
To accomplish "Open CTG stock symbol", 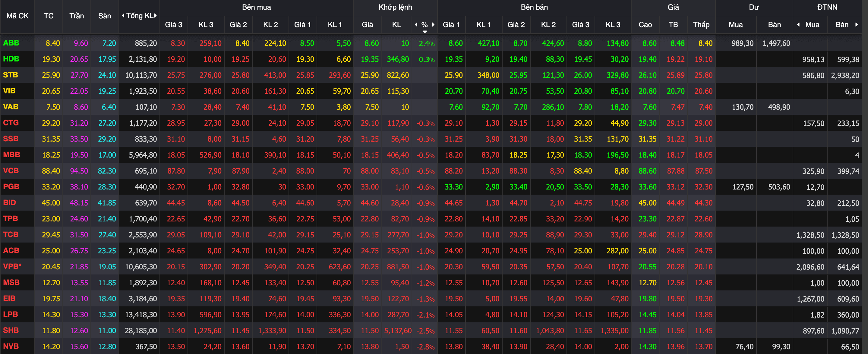I will pyautogui.click(x=11, y=123).
